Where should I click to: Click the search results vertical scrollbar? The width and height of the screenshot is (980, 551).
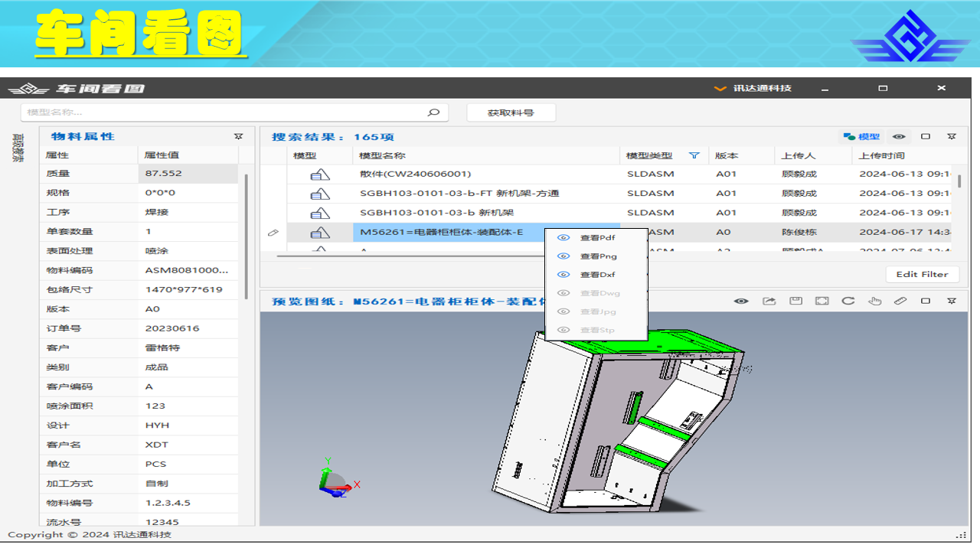pos(959,184)
